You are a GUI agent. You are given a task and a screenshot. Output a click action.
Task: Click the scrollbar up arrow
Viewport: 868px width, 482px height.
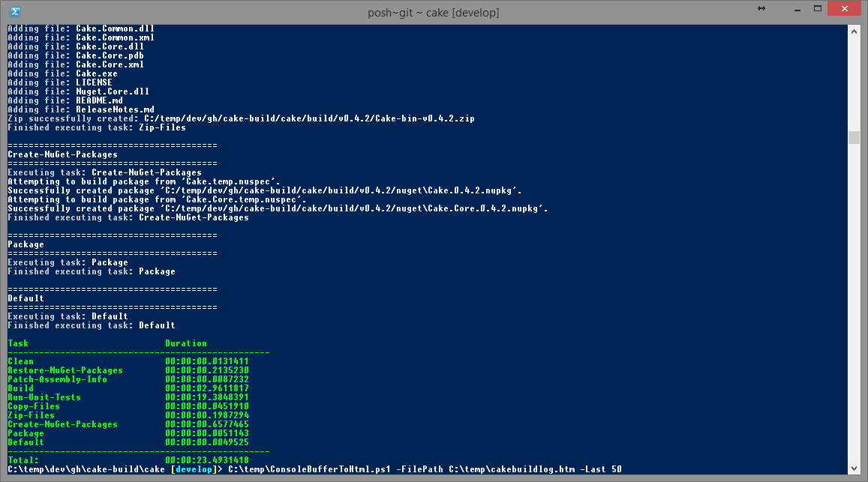coord(854,31)
